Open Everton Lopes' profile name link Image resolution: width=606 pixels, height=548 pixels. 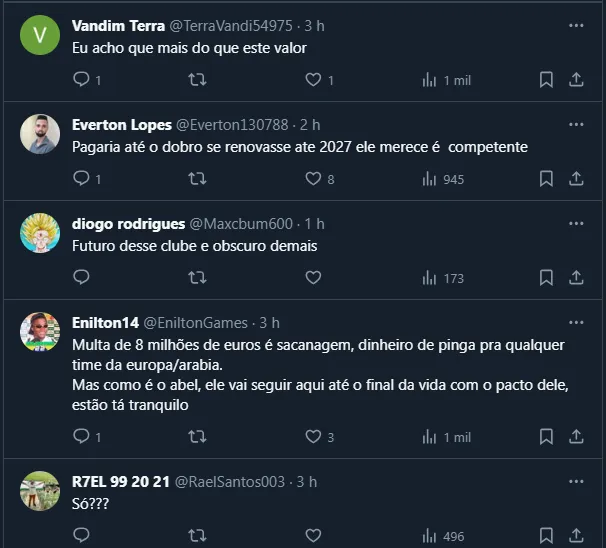[122, 125]
